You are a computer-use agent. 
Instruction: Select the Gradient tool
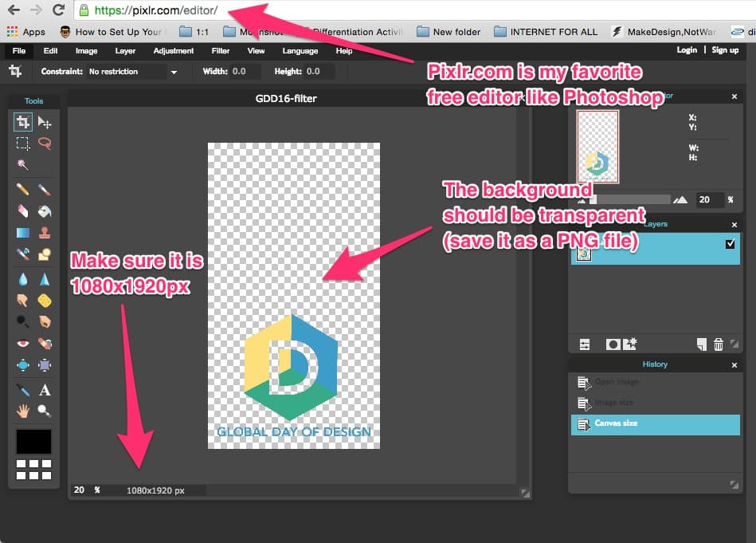tap(22, 233)
